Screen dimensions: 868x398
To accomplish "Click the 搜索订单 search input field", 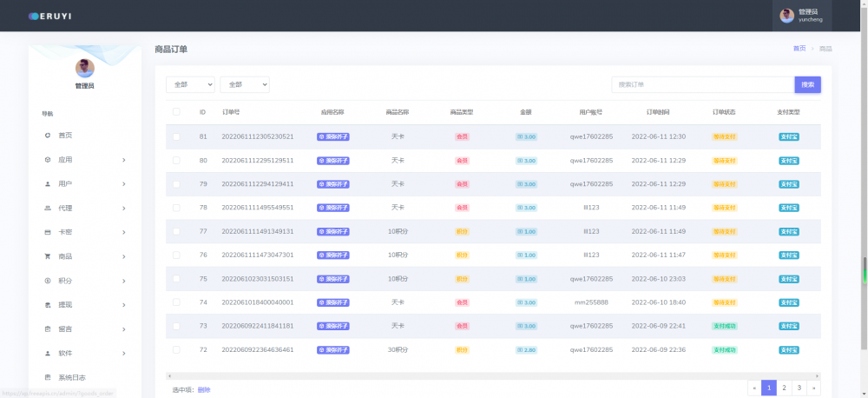I will tap(702, 84).
